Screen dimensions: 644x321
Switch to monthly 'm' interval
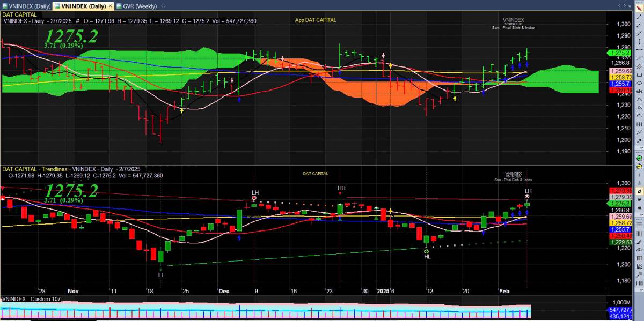point(639,207)
